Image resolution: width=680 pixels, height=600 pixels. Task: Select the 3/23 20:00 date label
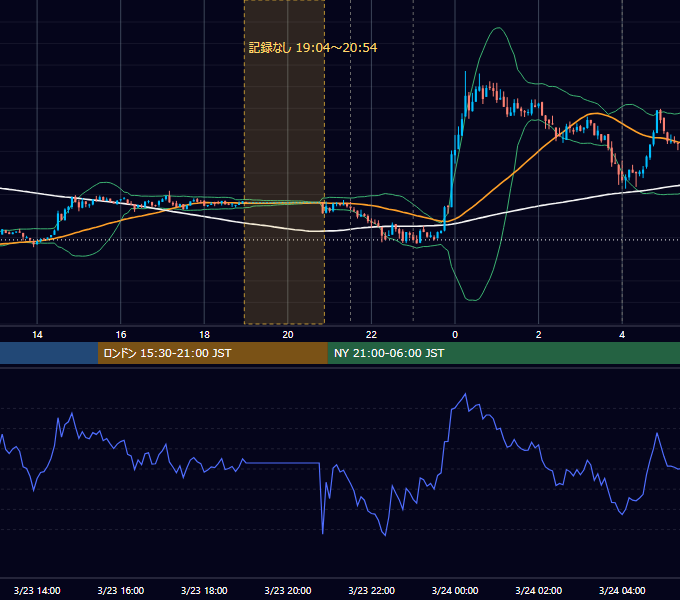[288, 590]
